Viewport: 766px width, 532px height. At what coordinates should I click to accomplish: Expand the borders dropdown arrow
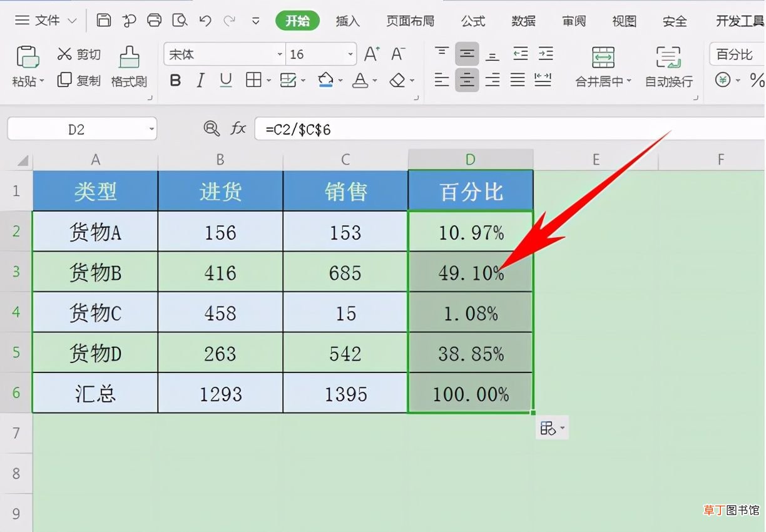point(269,81)
